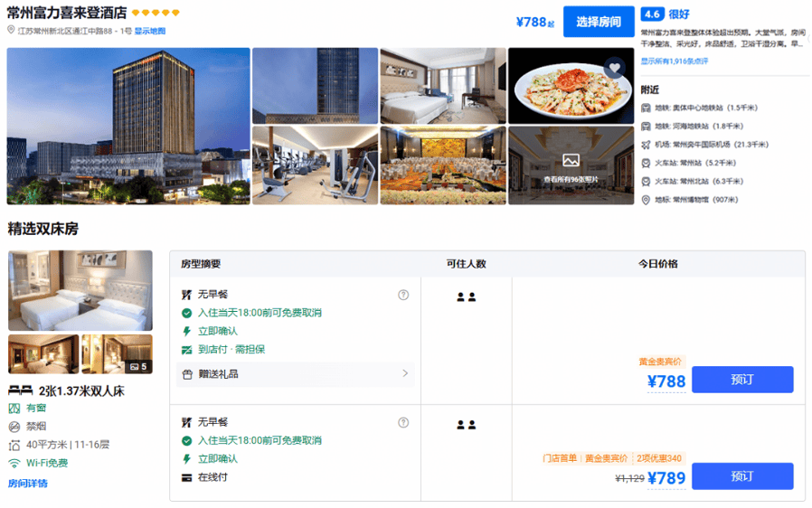Click the Wi-Fi icon beside Wi-Fi免费
The height and width of the screenshot is (508, 812).
tap(14, 463)
